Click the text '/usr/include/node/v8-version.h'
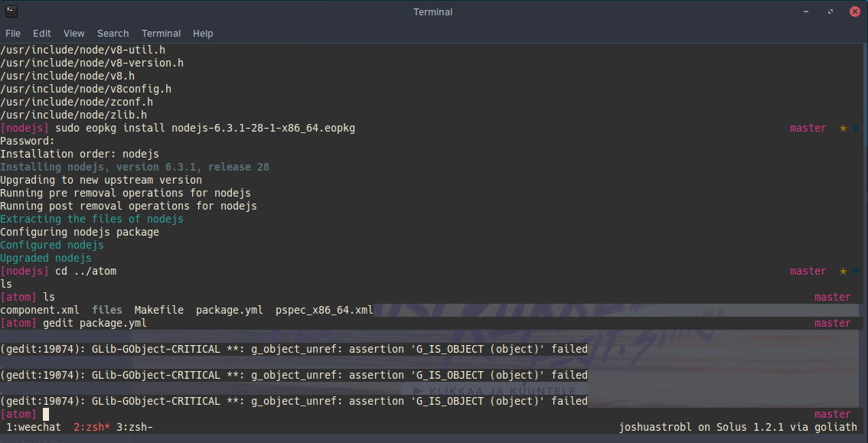Viewport: 868px width, 443px height. [92, 63]
